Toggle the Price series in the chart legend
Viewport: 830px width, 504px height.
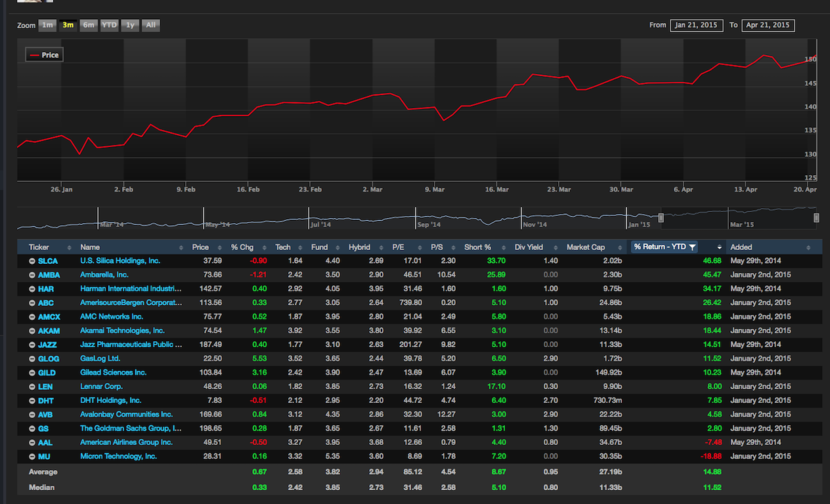tap(44, 55)
